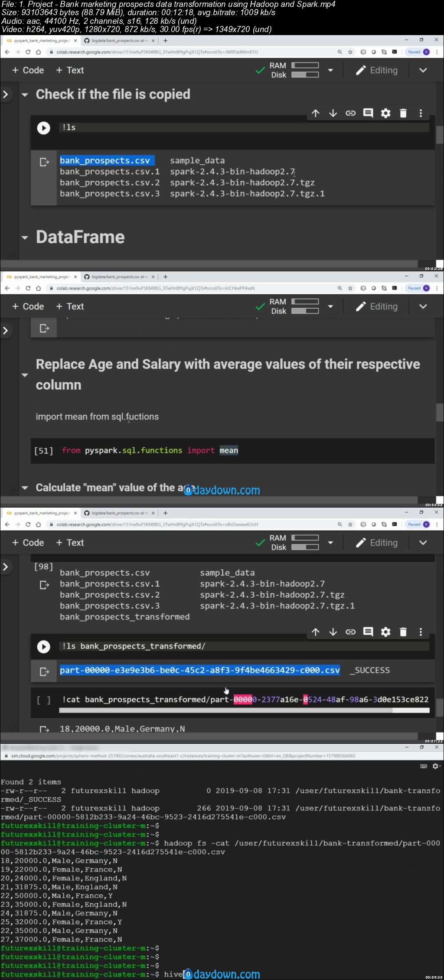Image resolution: width=444 pixels, height=980 pixels.
Task: Click "import mean from sql.fuctions" text
Action: pos(97,417)
